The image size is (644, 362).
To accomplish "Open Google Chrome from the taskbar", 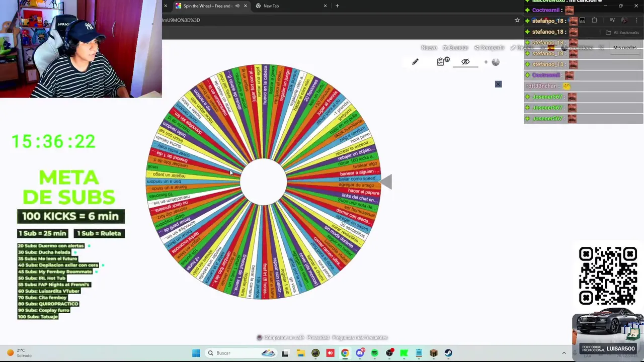I will 345,353.
